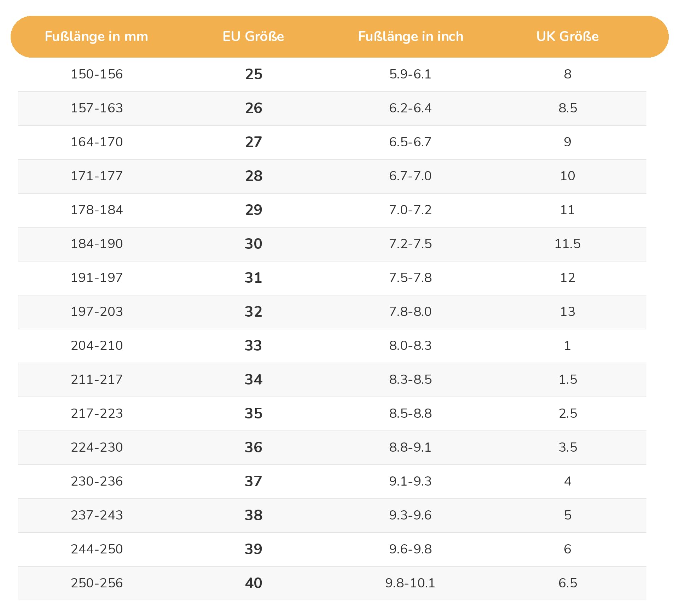Click UK size 8.5 value
This screenshot has width=679, height=616.
[x=568, y=108]
